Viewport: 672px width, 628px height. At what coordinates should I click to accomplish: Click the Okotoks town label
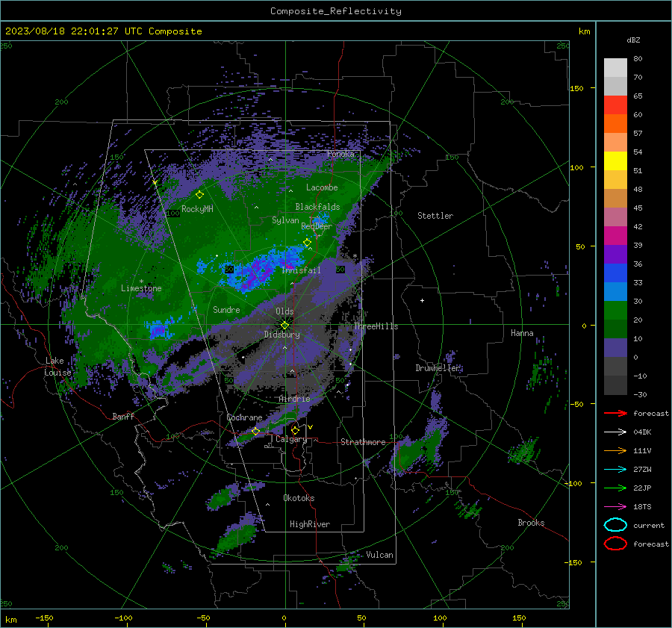[x=299, y=498]
